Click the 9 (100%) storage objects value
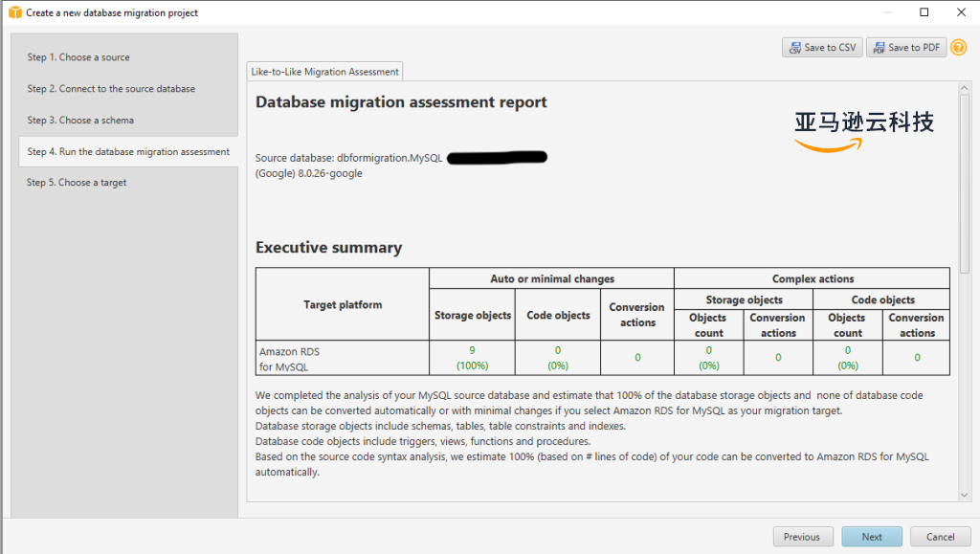The image size is (980, 554). [x=472, y=358]
